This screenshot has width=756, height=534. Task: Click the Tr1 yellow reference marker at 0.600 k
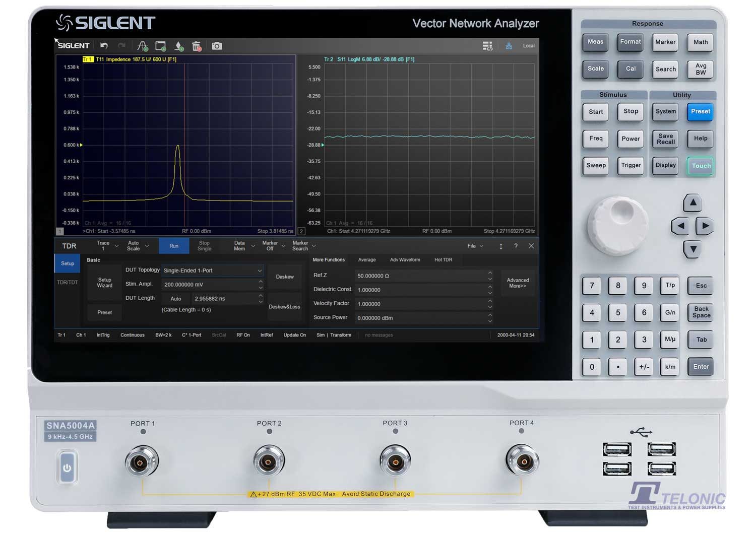click(81, 145)
